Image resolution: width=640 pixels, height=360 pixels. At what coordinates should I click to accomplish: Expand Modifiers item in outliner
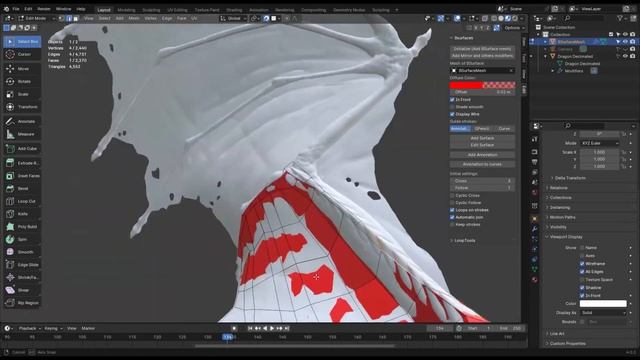(x=553, y=71)
